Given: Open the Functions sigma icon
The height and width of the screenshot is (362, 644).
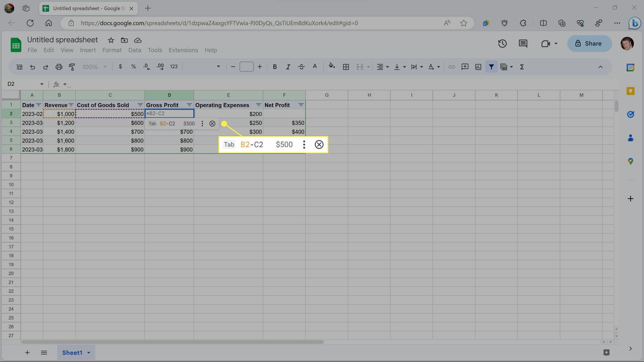Looking at the screenshot, I should click(x=522, y=67).
